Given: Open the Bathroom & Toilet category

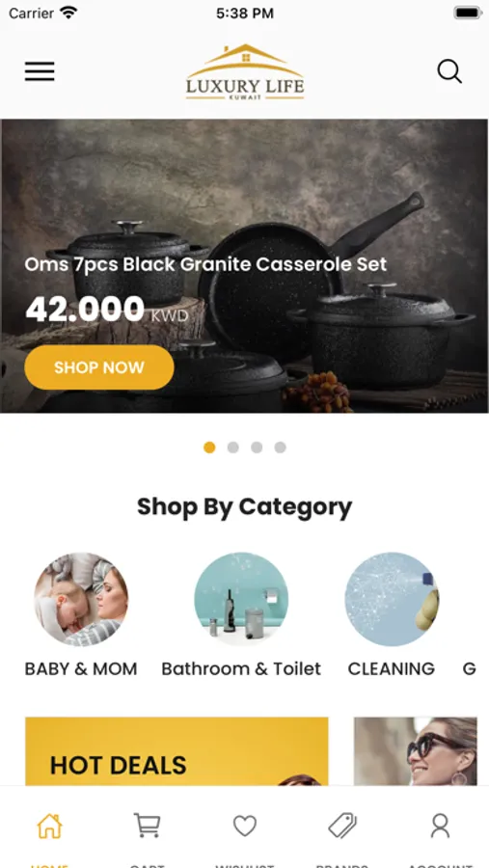Looking at the screenshot, I should point(241,614).
